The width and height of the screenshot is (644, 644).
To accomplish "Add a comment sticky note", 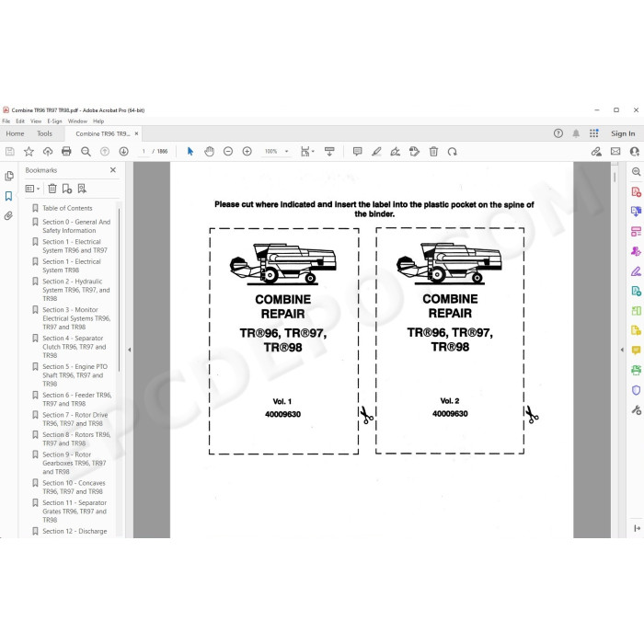I will 357,152.
